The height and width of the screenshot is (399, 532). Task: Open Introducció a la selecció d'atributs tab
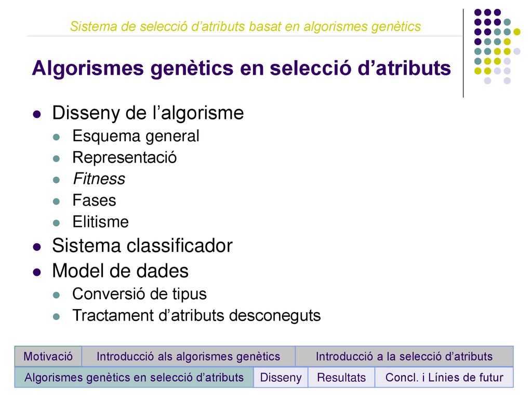404,356
